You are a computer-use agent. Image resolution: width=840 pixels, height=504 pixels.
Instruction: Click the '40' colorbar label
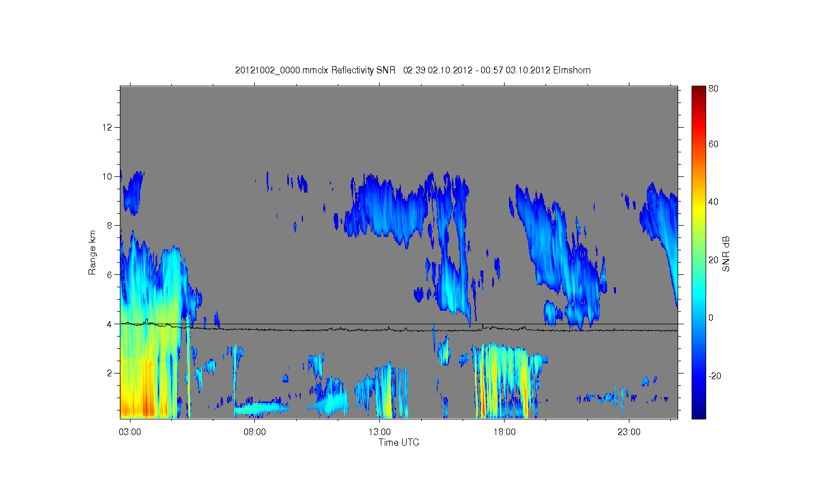(713, 202)
